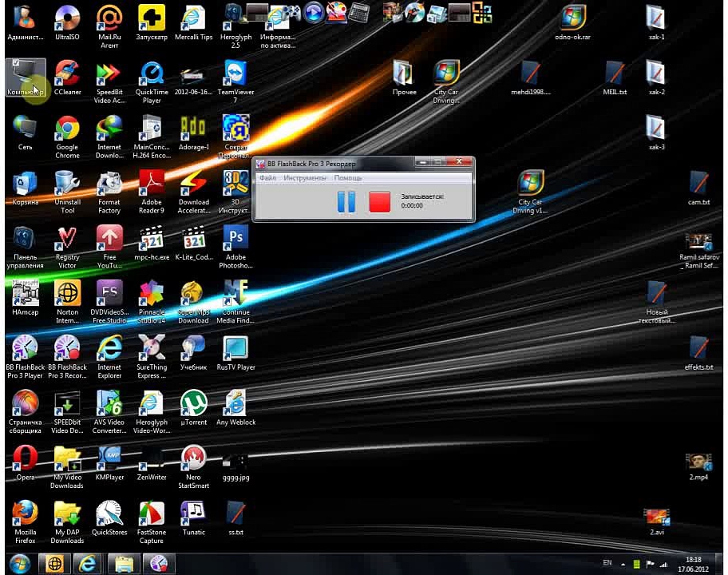This screenshot has height=575, width=728.
Task: Select the FastStone Capture icon
Action: tap(152, 522)
